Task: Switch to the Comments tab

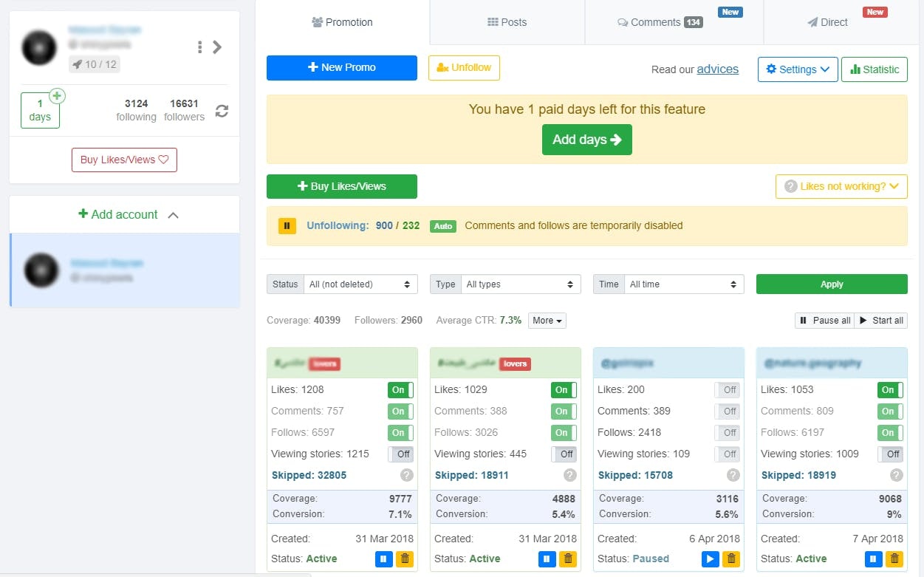Action: [658, 22]
